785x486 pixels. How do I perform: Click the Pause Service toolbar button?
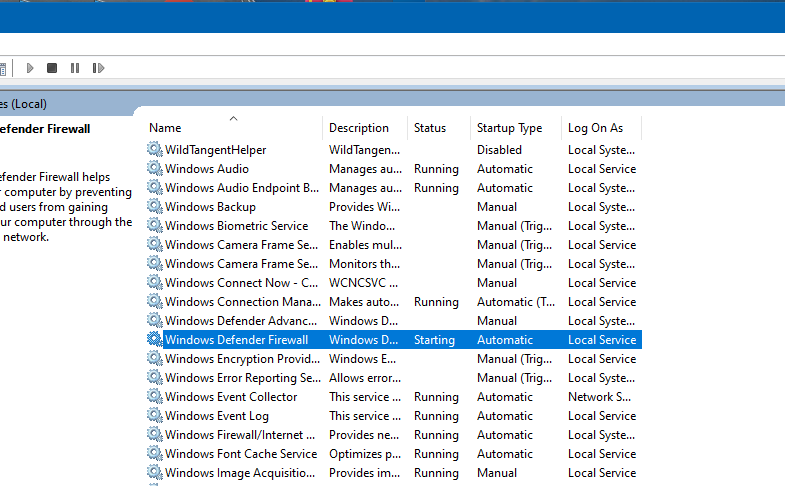[75, 68]
